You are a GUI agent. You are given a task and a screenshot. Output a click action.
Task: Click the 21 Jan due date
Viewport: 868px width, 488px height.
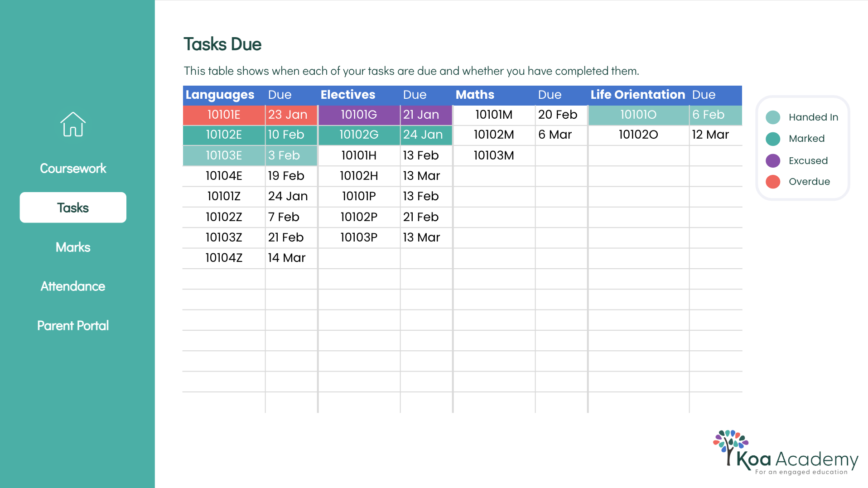click(x=426, y=115)
